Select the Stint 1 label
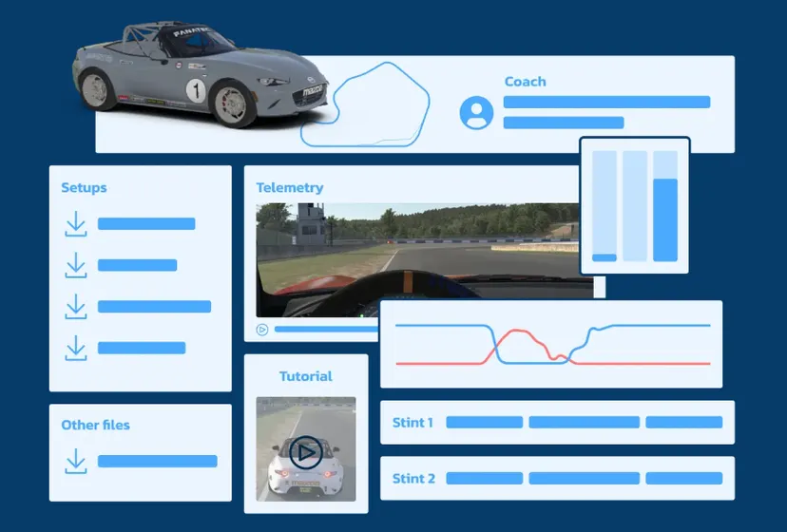The width and height of the screenshot is (787, 532). [413, 423]
